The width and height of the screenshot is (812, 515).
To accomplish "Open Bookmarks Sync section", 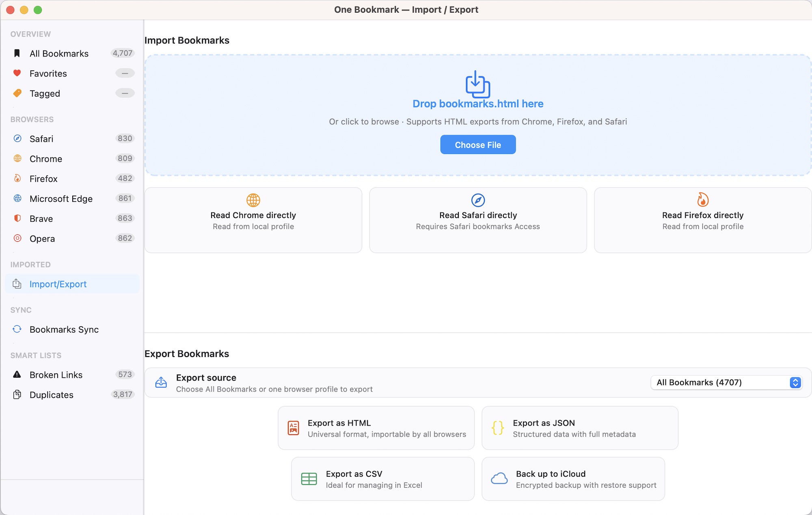I will coord(72,329).
